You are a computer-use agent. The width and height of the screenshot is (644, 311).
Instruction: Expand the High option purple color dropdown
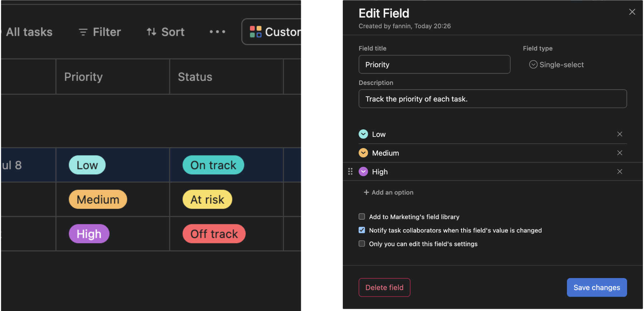363,171
